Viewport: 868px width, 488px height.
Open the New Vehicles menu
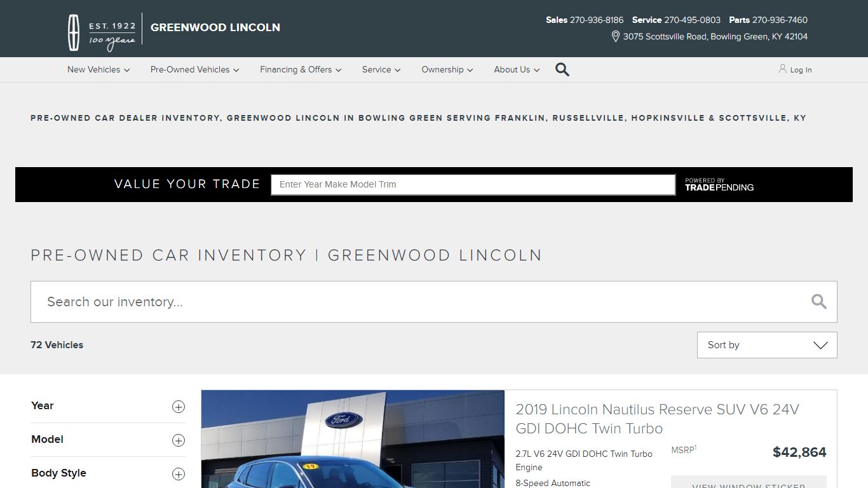tap(98, 69)
